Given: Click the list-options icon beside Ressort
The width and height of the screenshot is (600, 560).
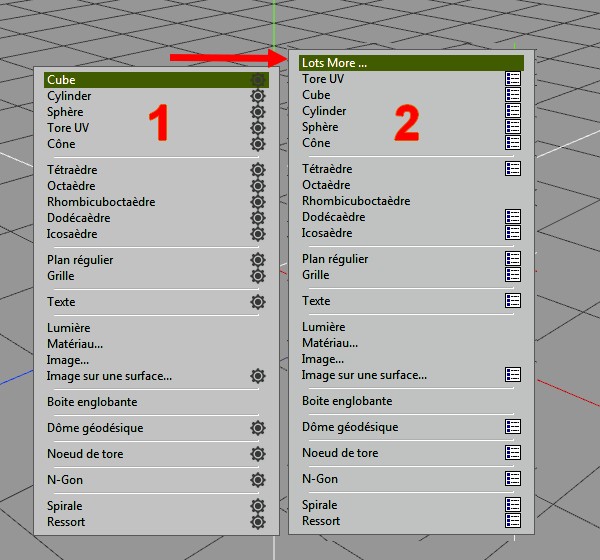Looking at the screenshot, I should coord(513,521).
